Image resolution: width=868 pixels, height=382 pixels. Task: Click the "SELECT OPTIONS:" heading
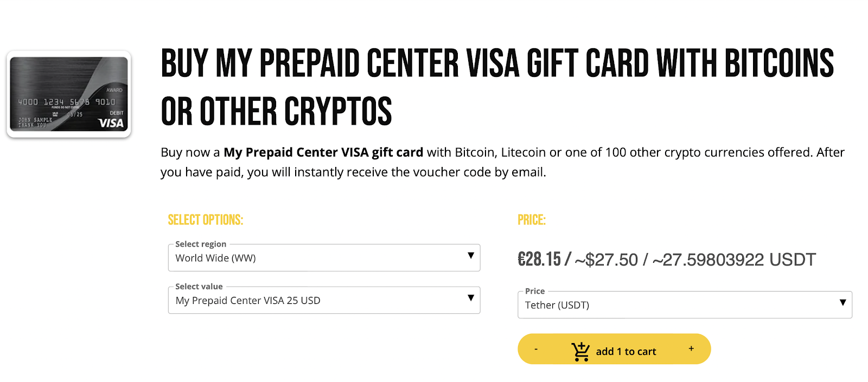(x=206, y=220)
